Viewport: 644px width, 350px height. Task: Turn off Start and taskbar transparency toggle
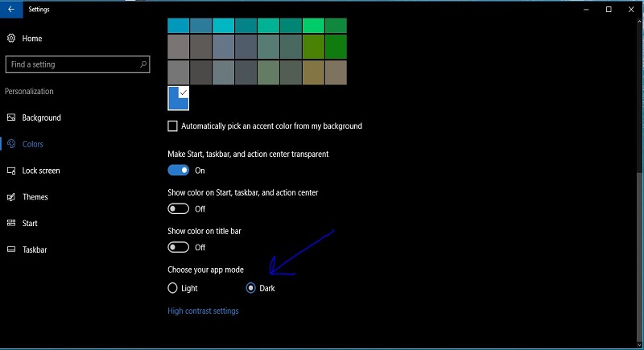(178, 171)
